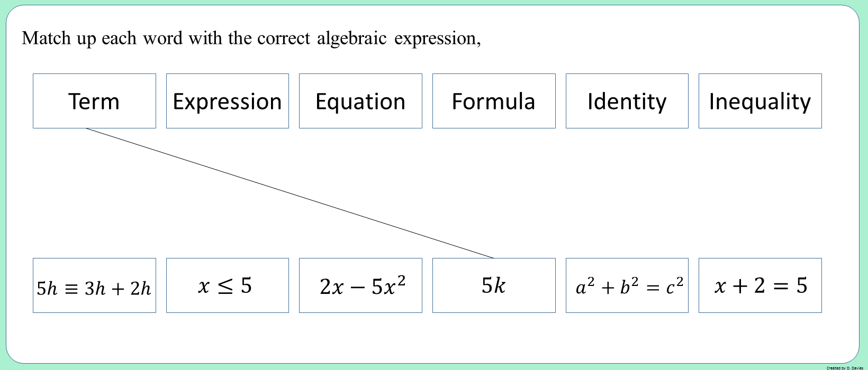Select the 5k box
The width and height of the screenshot is (868, 370).
point(494,285)
